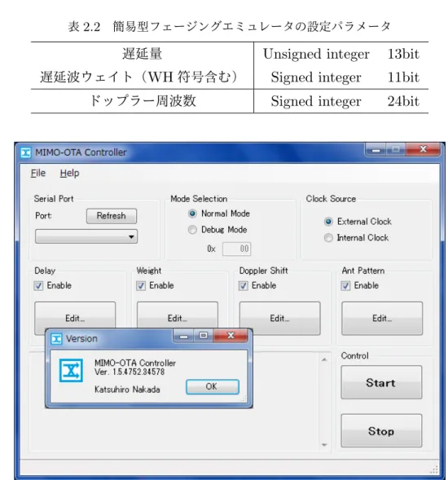Confirm Version dialog with OK

(x=213, y=386)
